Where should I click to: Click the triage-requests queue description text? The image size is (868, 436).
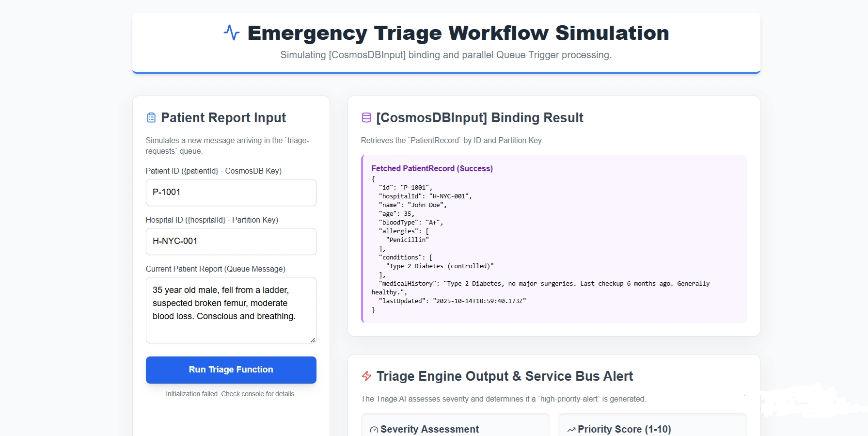click(x=227, y=146)
